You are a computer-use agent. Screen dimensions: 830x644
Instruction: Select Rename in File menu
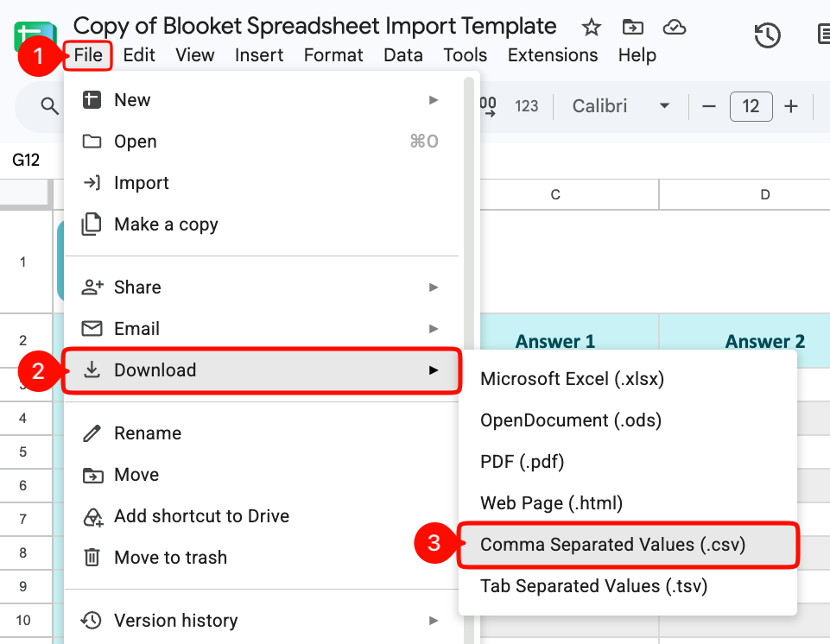tap(262, 433)
